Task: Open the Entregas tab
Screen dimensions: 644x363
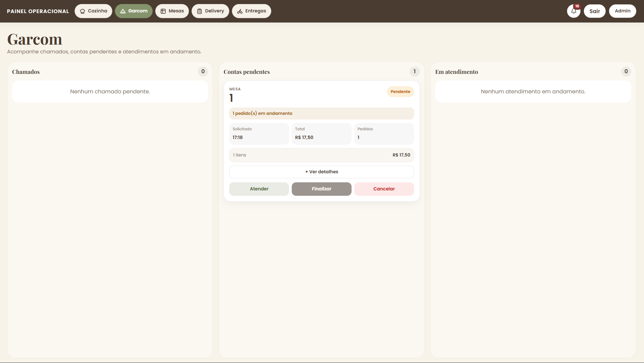Action: 251,11
